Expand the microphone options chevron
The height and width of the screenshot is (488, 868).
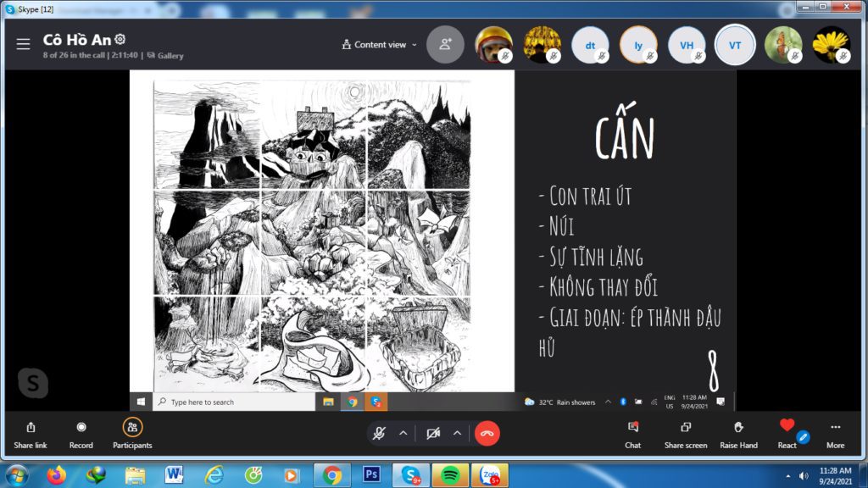(403, 433)
